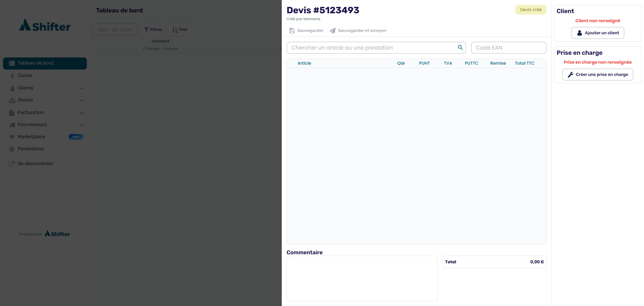Click Prise en charge non renseignée text

tap(598, 62)
